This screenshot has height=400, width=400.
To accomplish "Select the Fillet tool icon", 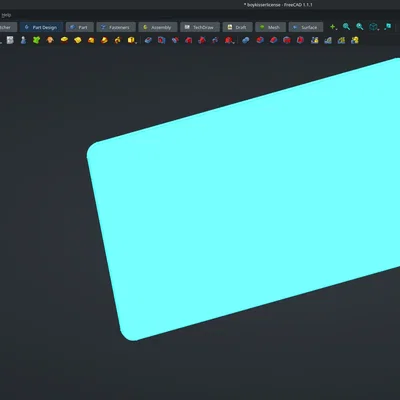I will click(x=260, y=40).
